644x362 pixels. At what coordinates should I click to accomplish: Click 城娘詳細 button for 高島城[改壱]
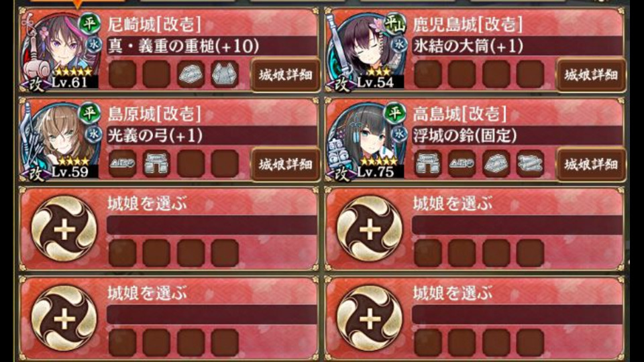[591, 165]
